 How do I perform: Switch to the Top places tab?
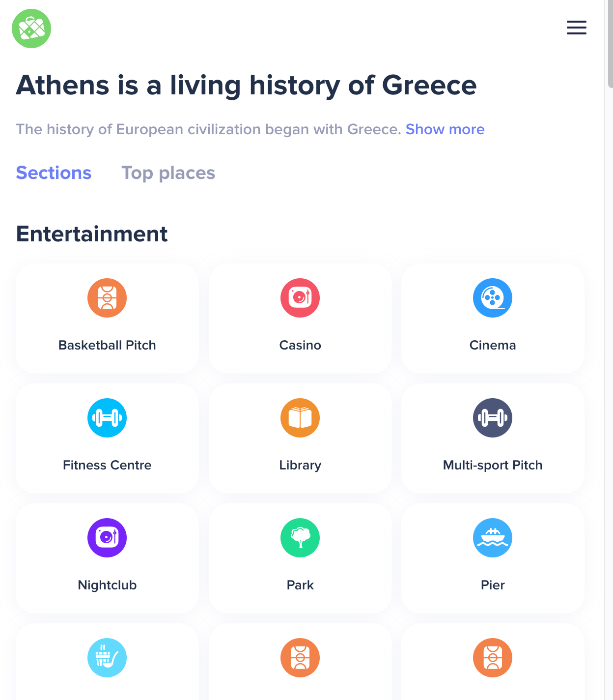[168, 173]
